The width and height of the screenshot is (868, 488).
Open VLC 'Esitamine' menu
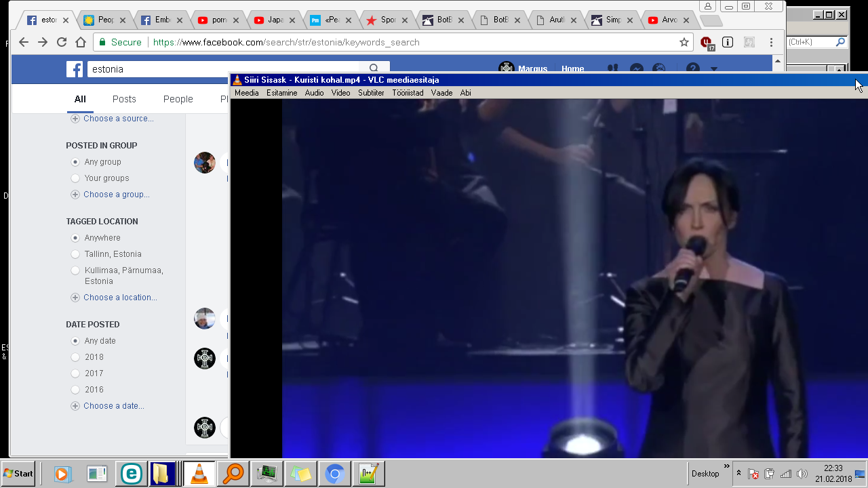point(281,93)
